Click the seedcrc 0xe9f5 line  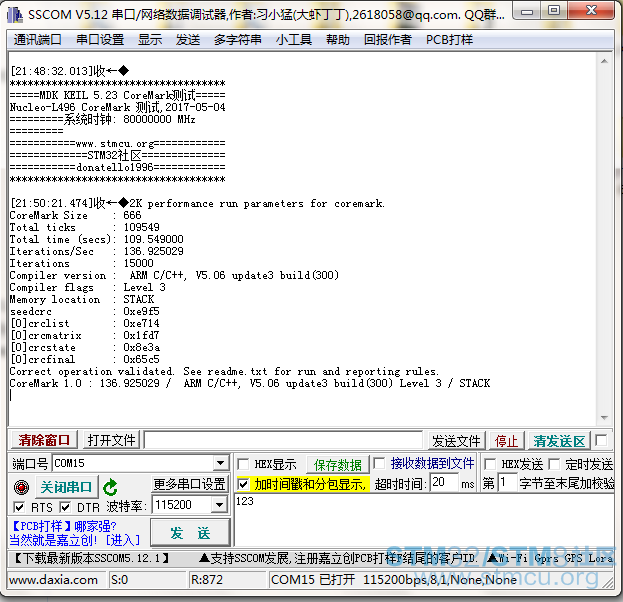point(85,311)
